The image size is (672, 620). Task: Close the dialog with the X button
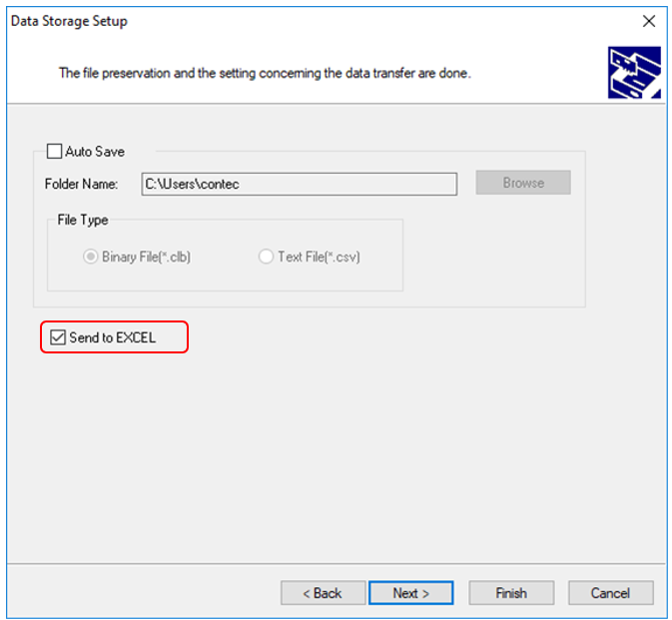(647, 21)
